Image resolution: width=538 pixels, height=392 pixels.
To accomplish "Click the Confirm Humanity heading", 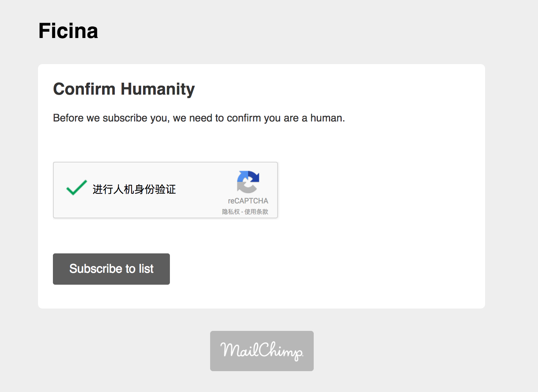I will (x=124, y=89).
